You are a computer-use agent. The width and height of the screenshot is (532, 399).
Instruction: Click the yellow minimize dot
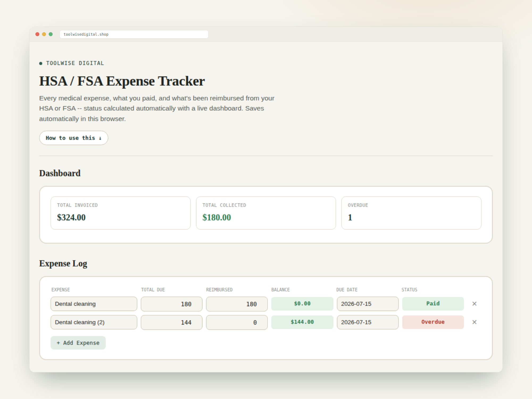(x=44, y=34)
